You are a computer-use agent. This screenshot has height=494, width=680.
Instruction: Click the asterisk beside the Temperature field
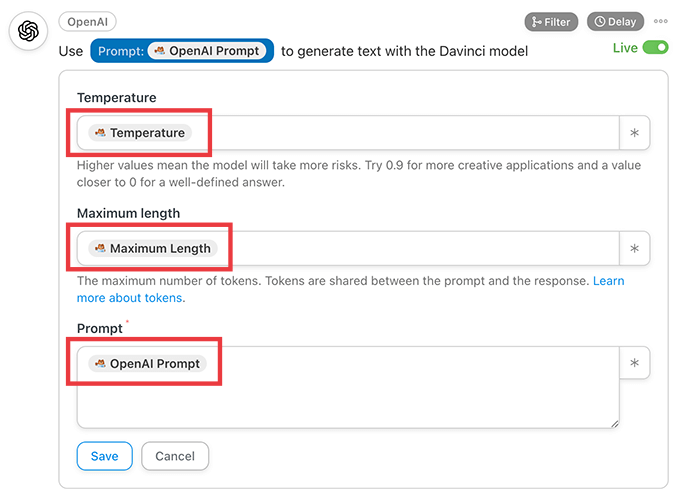point(634,133)
